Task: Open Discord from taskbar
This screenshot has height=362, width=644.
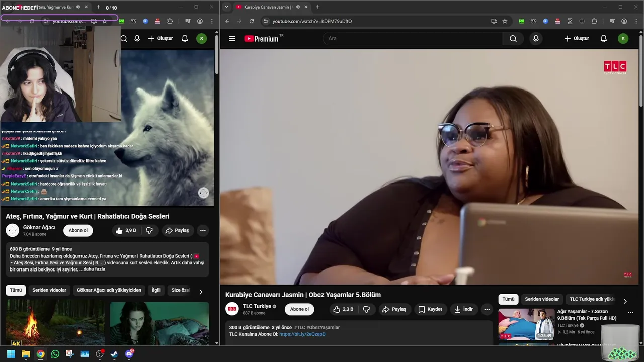Action: point(129,354)
